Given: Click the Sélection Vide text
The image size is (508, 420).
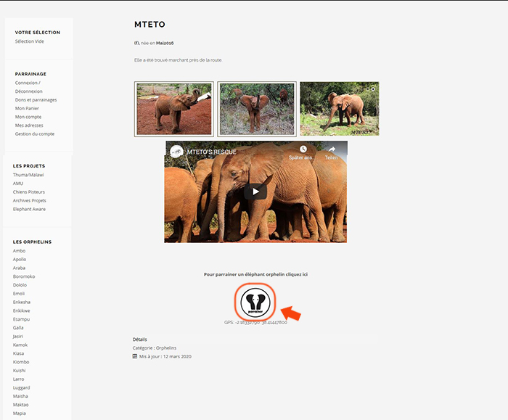Looking at the screenshot, I should [30, 41].
